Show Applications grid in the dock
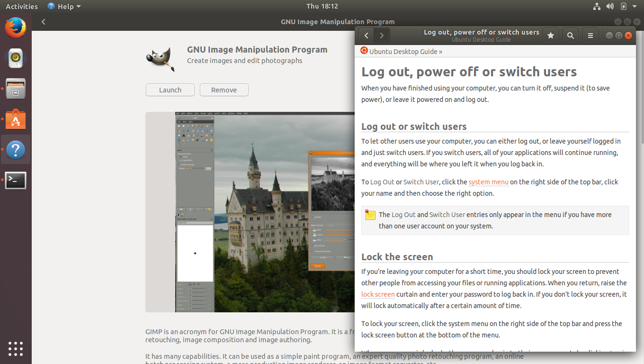 coord(16,349)
